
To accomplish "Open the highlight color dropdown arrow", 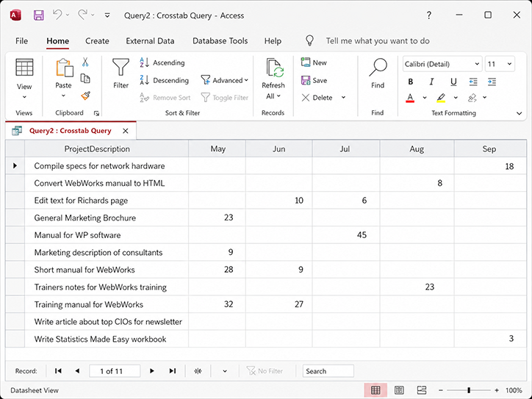I will [x=456, y=98].
